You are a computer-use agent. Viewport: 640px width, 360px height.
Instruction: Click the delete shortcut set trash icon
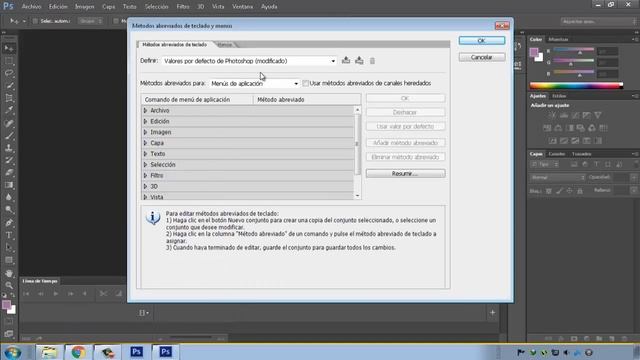tap(372, 61)
